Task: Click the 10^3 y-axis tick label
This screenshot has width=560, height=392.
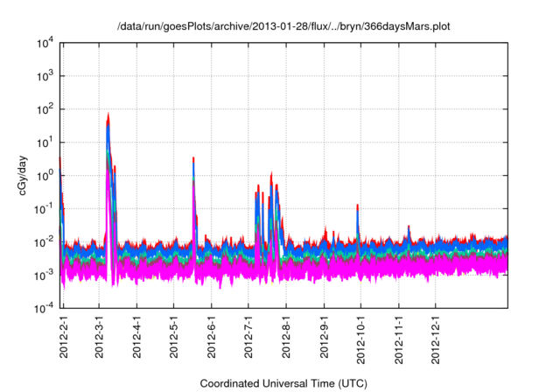Action: 45,76
